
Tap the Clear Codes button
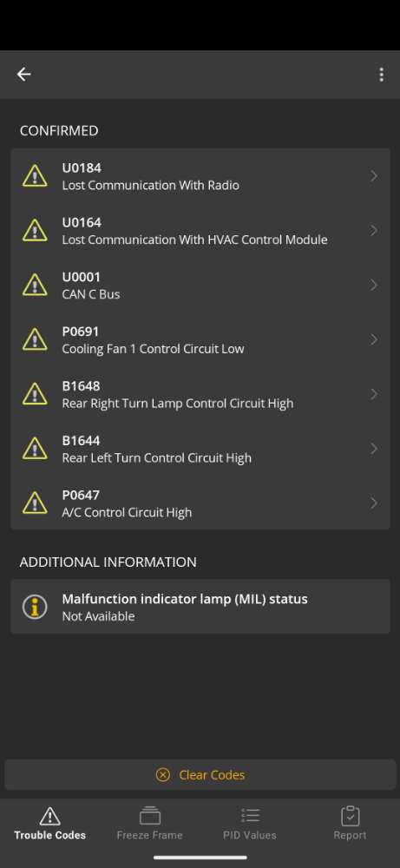pyautogui.click(x=200, y=774)
